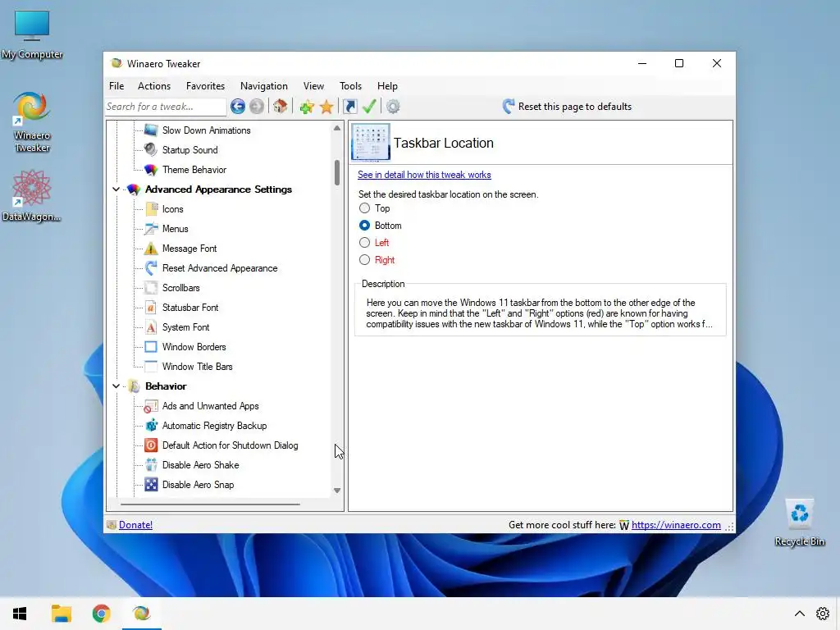Viewport: 840px width, 630px height.
Task: Click the Taskbar Location header thumbnail
Action: coord(371,143)
